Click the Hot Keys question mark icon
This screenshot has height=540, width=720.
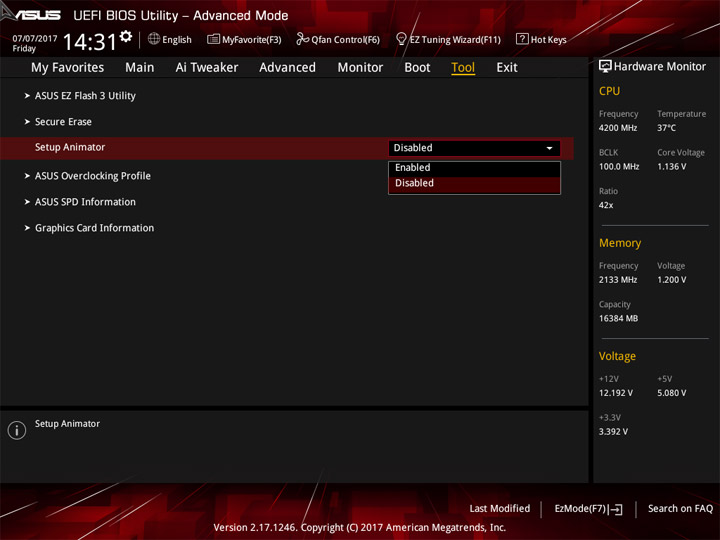click(522, 39)
